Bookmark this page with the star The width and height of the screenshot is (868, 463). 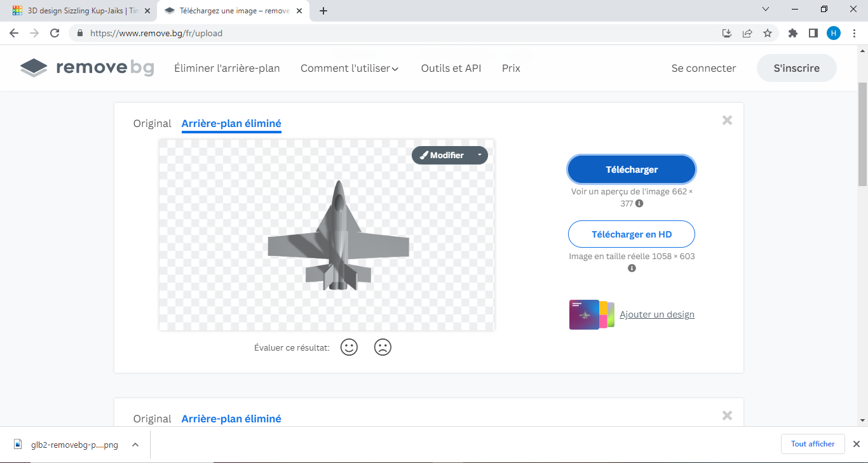point(768,33)
